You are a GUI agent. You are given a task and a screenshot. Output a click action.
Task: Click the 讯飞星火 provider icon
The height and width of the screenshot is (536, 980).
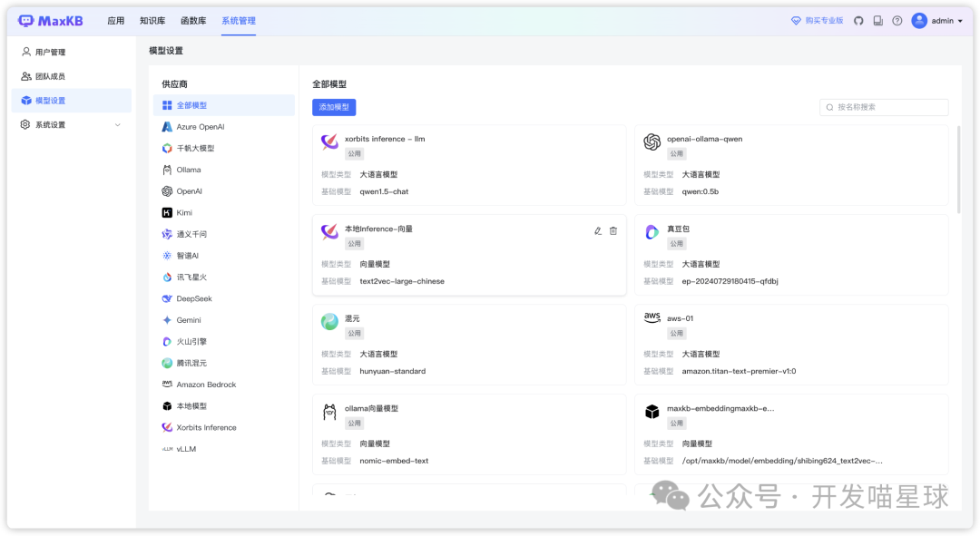[167, 278]
